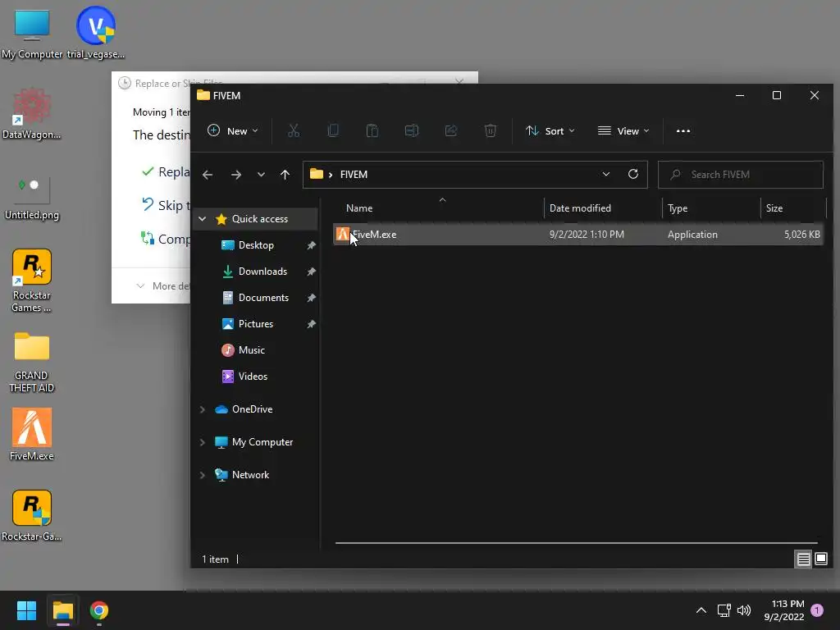The image size is (840, 630).
Task: Click the Search FIVEM field
Action: tap(741, 175)
